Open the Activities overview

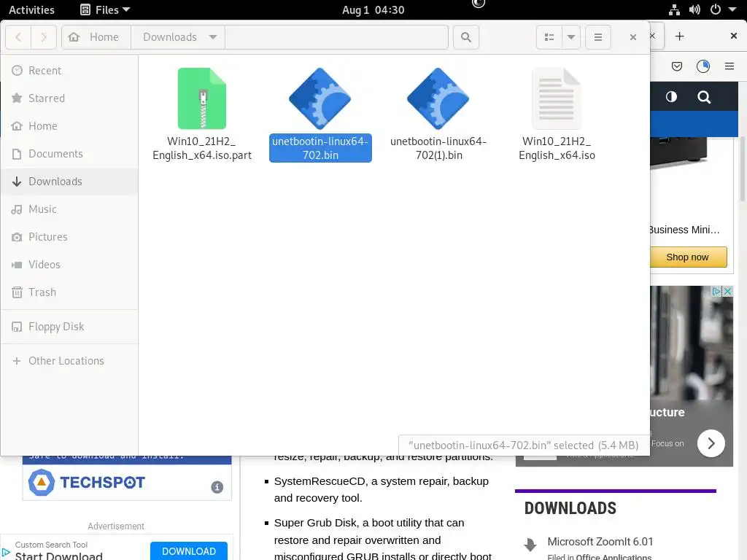click(31, 9)
